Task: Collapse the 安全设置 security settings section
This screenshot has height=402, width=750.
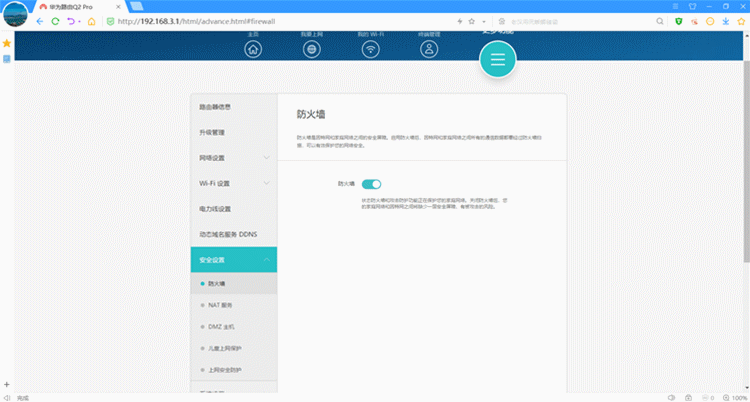Action: 233,260
